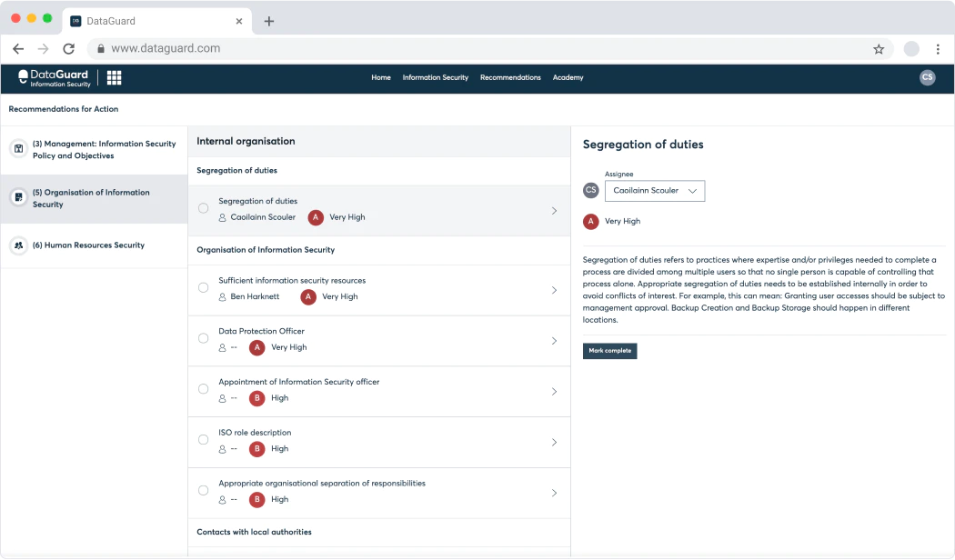Screen dimensions: 955x560
Task: Click the Internal organisation panel title
Action: pyautogui.click(x=246, y=141)
